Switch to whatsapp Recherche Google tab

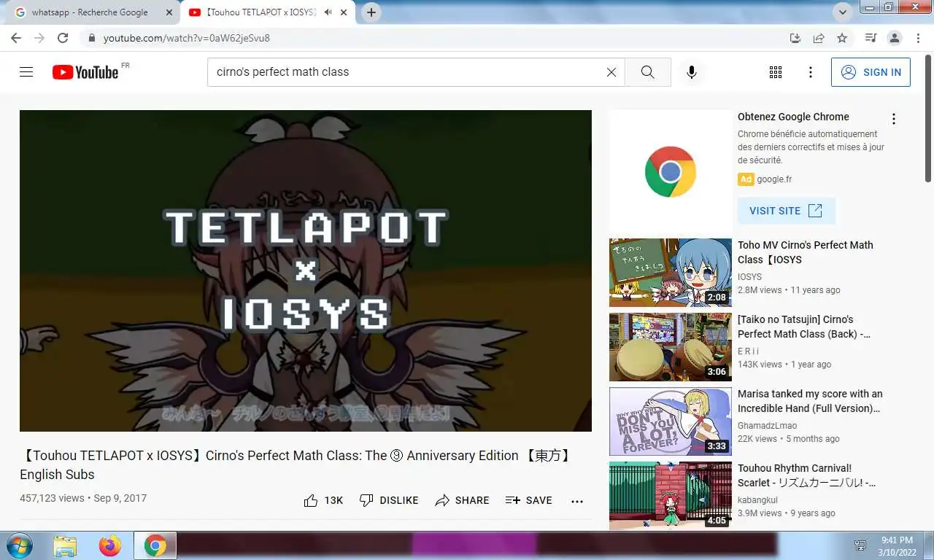[90, 12]
